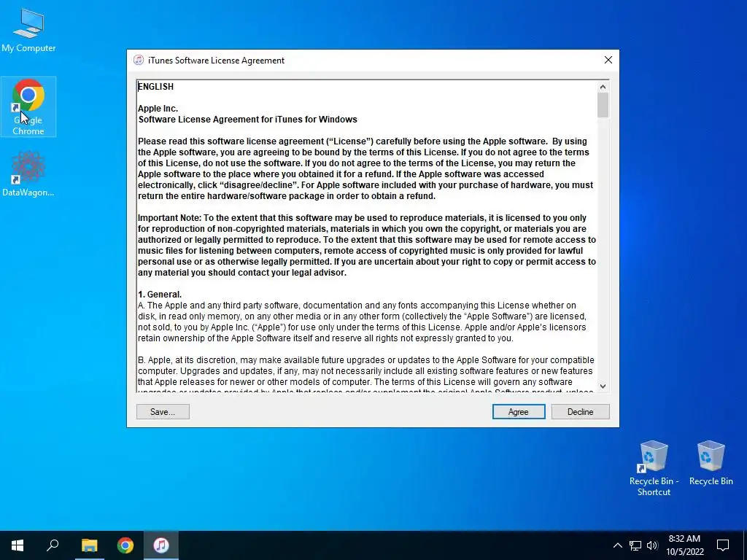
Task: Open the Windows Start menu
Action: [18, 545]
